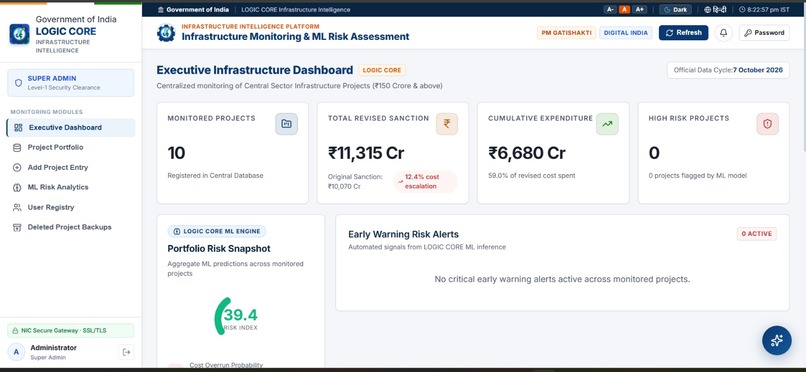Click the orange LOGIC CORE tag beside dashboard title
The width and height of the screenshot is (806, 372).
pos(382,70)
